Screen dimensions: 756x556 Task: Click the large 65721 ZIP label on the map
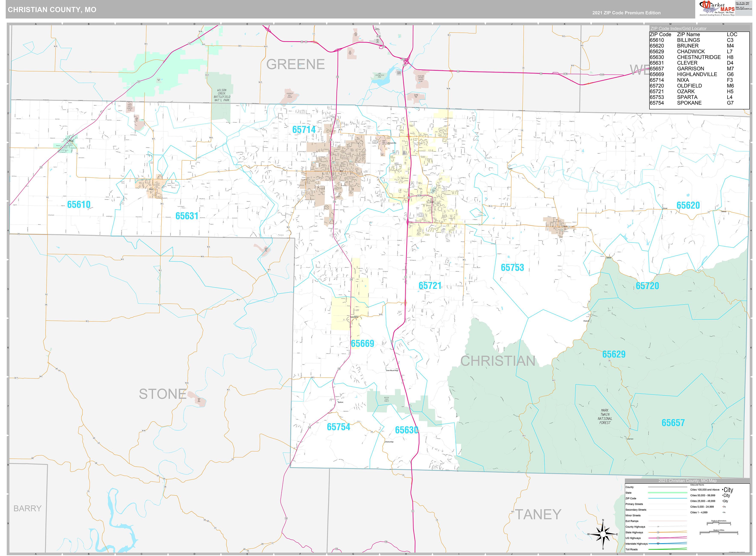(x=430, y=286)
